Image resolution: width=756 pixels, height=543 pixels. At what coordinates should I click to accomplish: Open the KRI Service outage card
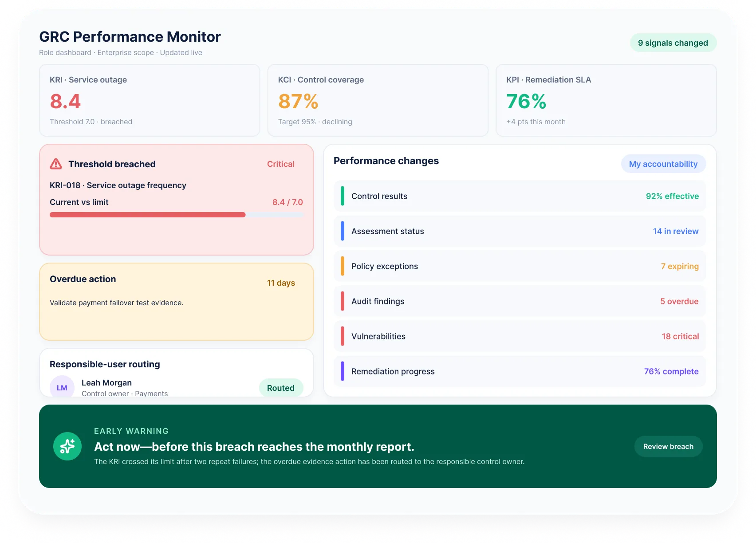[150, 100]
